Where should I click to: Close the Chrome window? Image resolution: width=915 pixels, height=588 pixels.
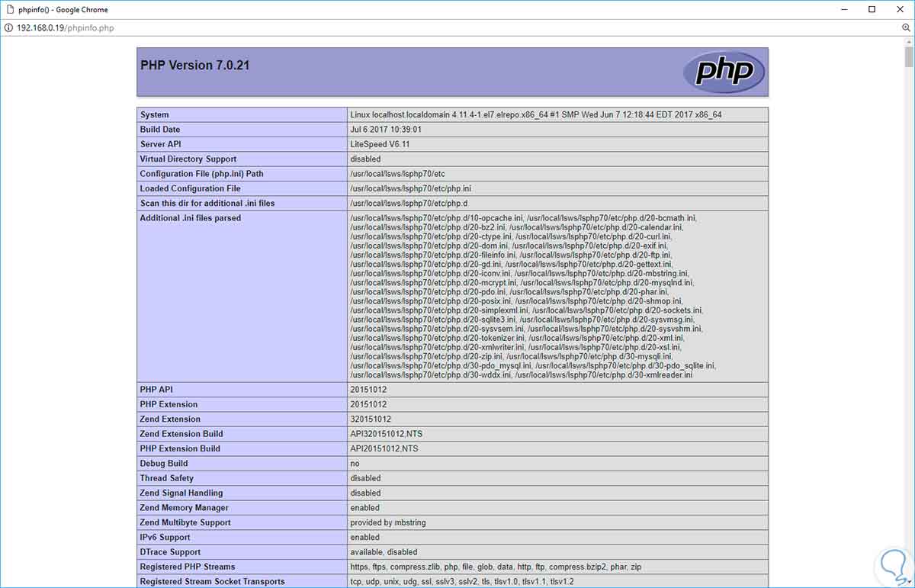tap(901, 9)
